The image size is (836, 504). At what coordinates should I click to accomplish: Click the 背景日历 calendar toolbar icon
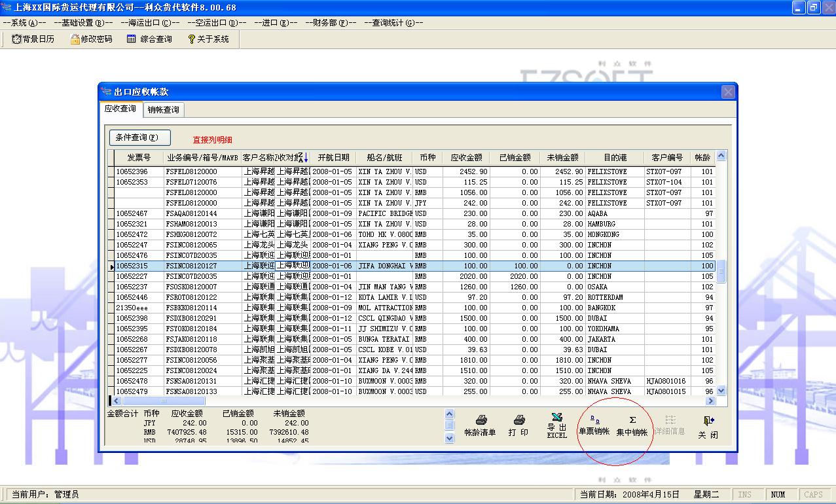[16, 39]
